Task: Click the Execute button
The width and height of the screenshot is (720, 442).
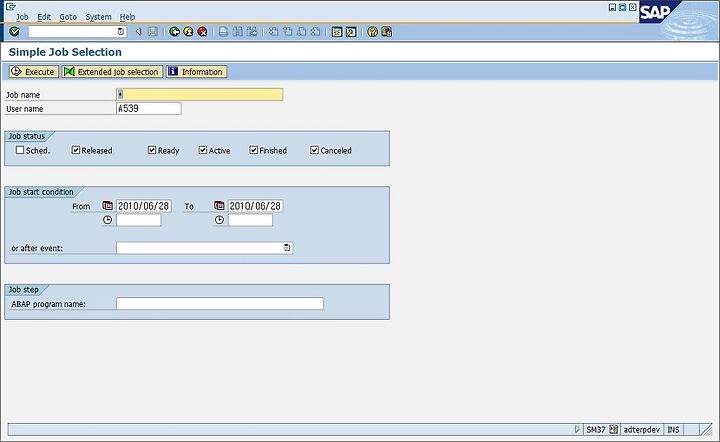Action: tap(34, 72)
